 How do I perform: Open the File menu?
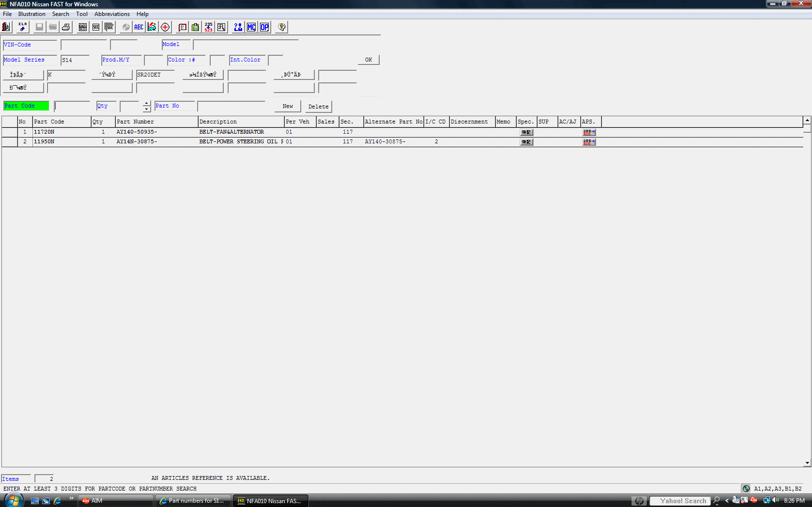tap(7, 14)
